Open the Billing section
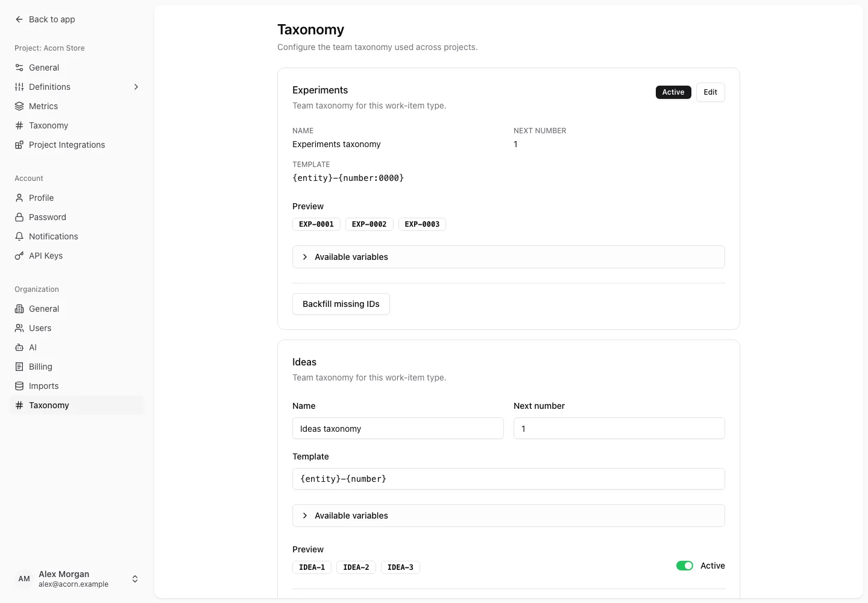This screenshot has width=868, height=603. click(77, 367)
